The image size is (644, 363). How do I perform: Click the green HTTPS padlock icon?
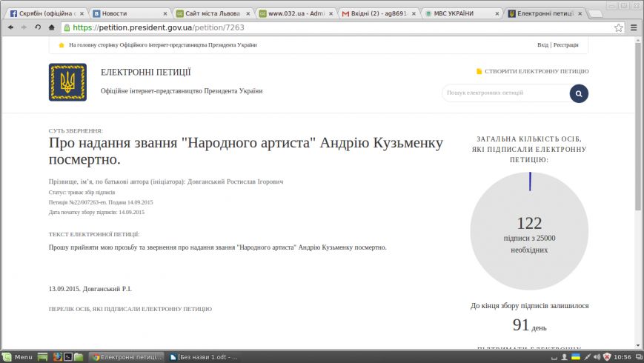[x=67, y=27]
